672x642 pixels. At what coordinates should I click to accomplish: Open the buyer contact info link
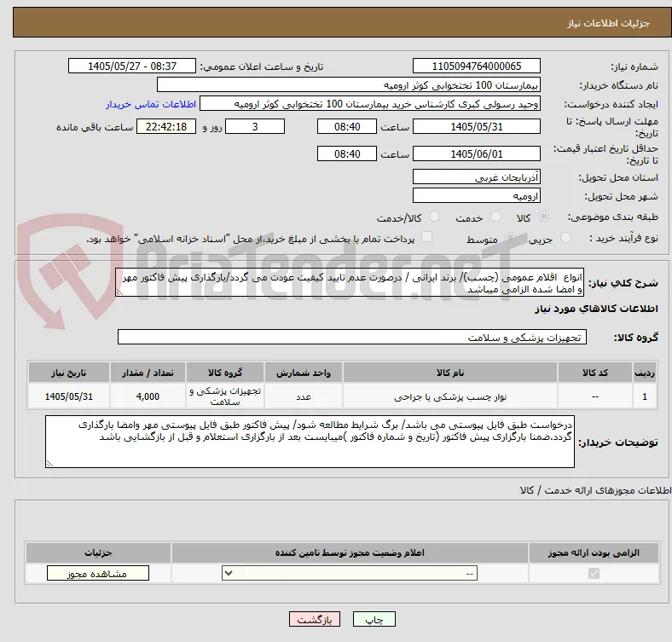[x=150, y=104]
